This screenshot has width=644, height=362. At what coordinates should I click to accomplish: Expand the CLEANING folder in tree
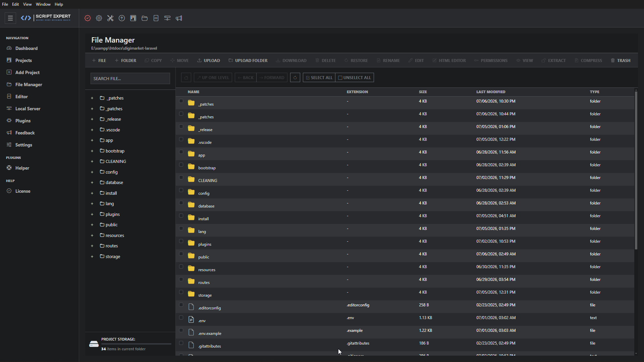pyautogui.click(x=92, y=161)
